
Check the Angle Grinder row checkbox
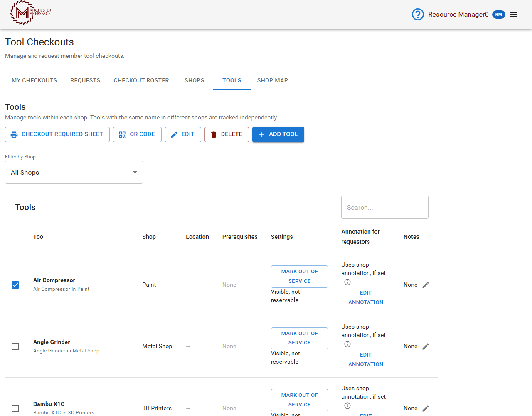coord(15,347)
